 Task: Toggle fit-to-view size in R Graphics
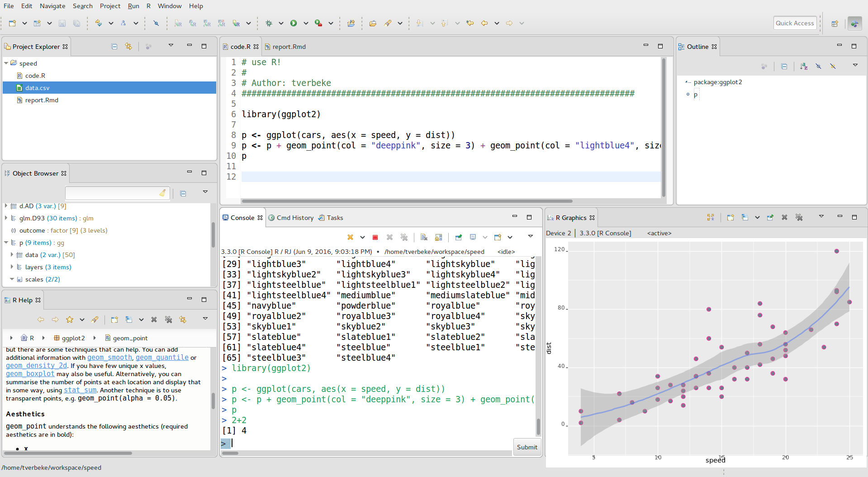tap(710, 218)
